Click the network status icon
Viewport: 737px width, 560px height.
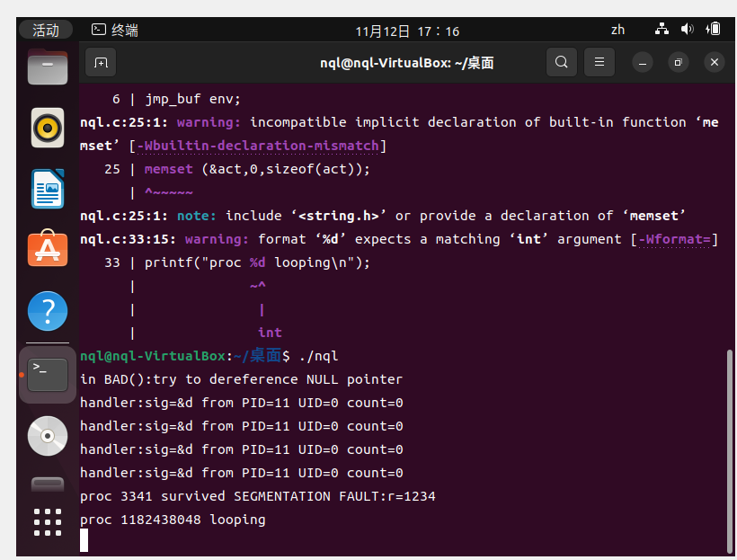[662, 30]
